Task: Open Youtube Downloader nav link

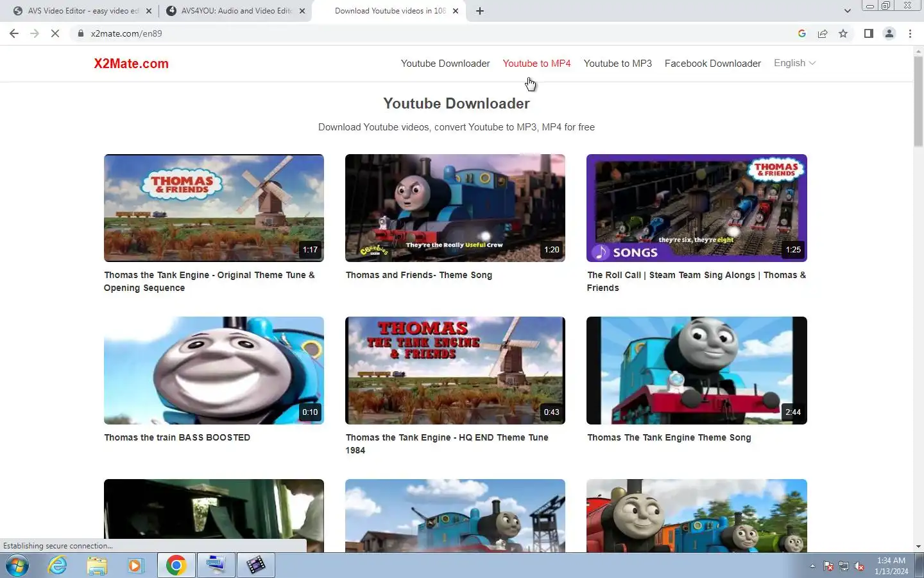Action: pos(445,64)
